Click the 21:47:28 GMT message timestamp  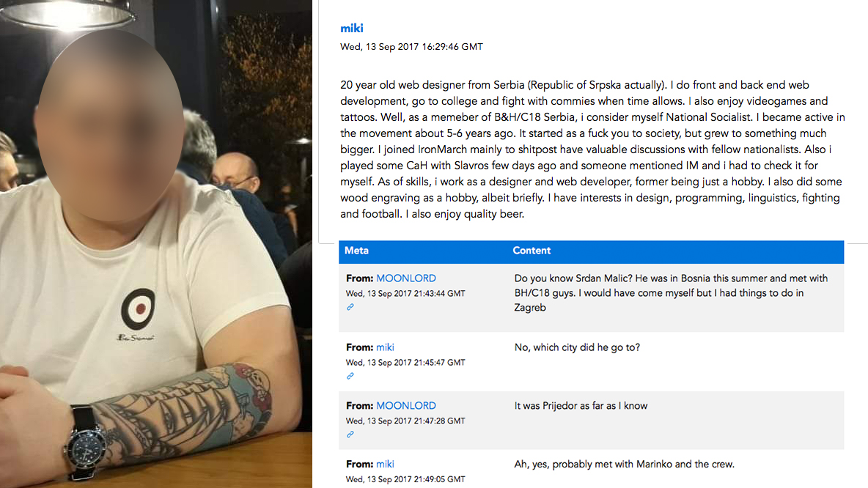(405, 421)
